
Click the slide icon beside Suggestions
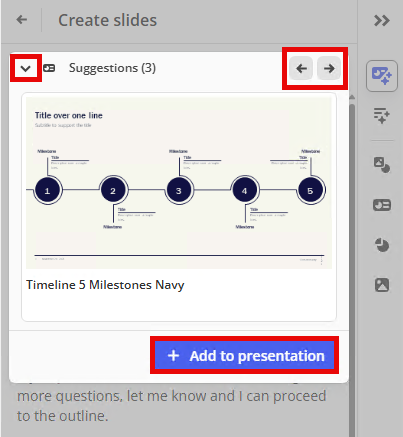(x=49, y=68)
